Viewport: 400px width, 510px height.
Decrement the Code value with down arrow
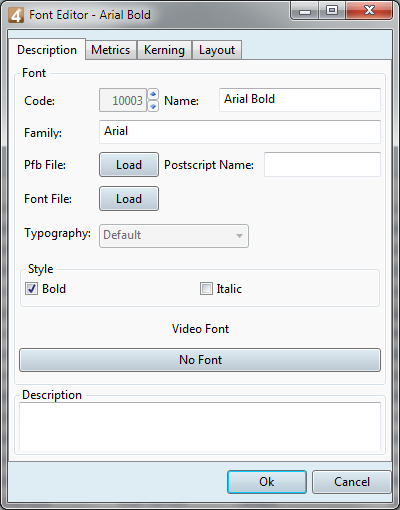153,106
